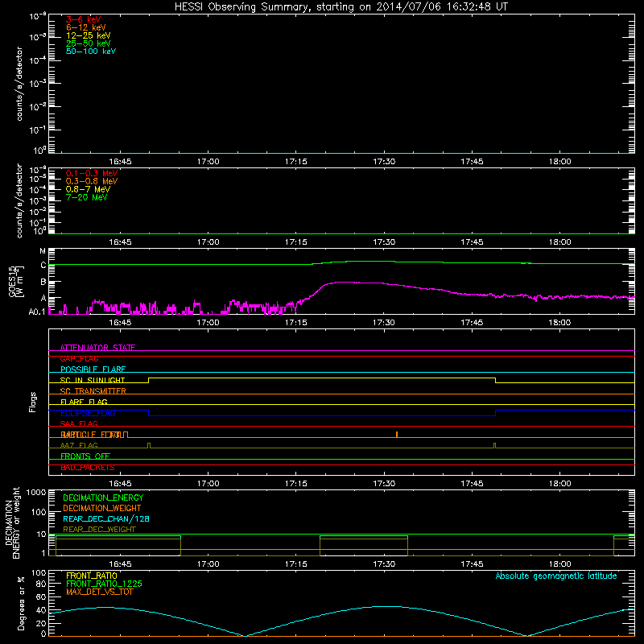Click the FLARE_FLAG label
The width and height of the screenshot is (644, 644).
(x=84, y=402)
